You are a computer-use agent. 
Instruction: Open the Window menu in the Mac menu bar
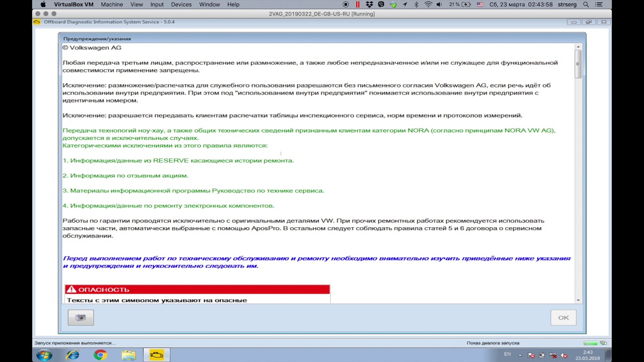(209, 5)
